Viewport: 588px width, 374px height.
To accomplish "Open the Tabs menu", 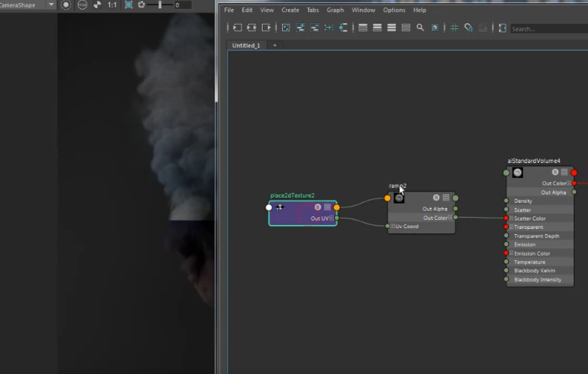I will (313, 10).
